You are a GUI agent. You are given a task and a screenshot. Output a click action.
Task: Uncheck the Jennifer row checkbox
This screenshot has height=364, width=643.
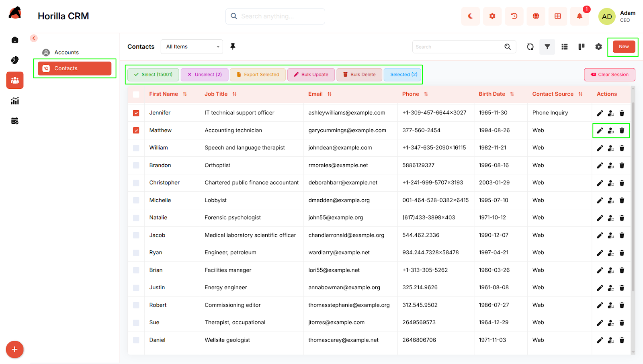coord(136,113)
